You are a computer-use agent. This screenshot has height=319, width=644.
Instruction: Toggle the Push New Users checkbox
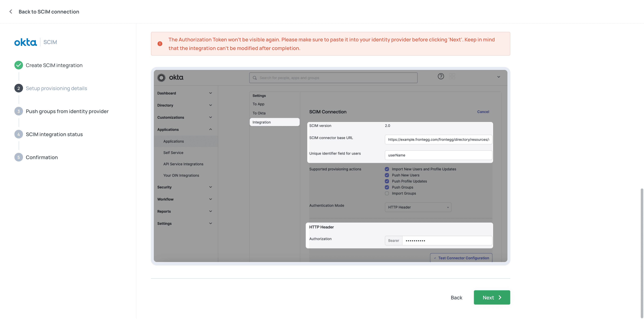[x=387, y=175]
